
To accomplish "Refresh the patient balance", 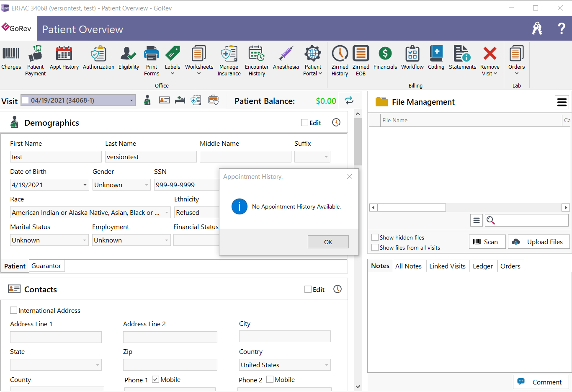I will 349,101.
